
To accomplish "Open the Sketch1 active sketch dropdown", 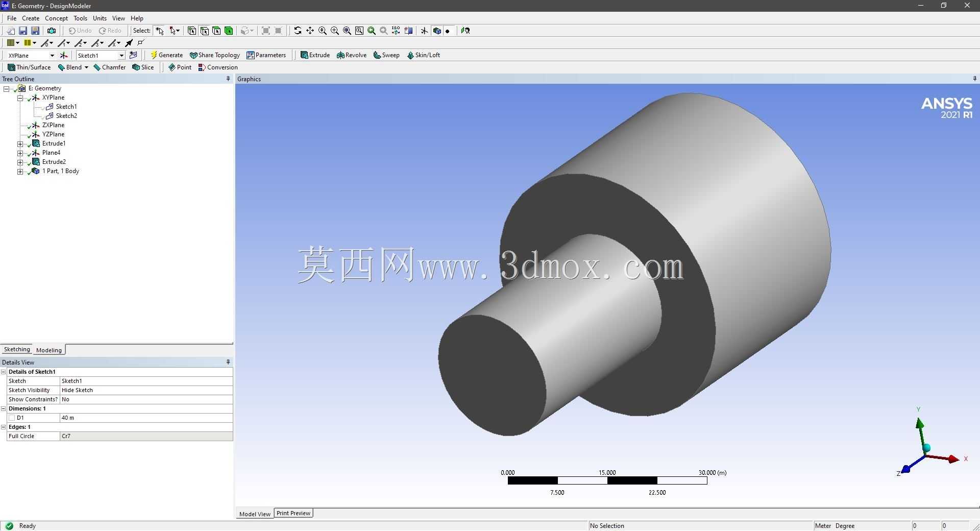I will pos(121,55).
